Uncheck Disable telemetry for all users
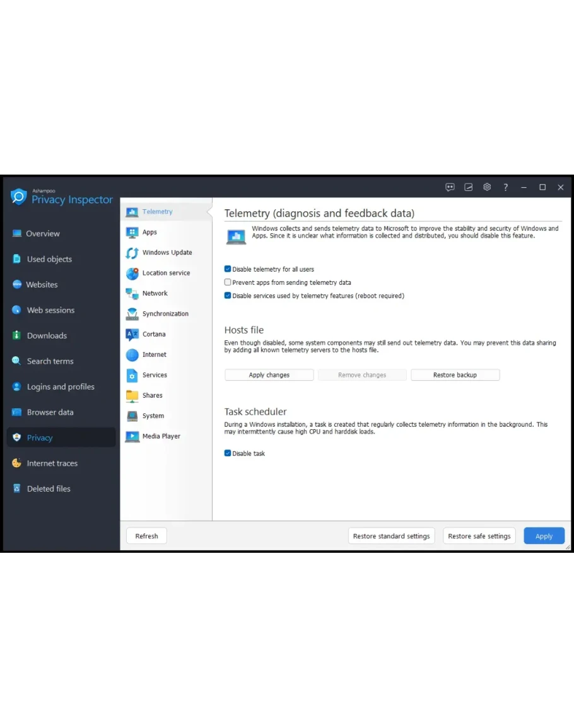 228,269
